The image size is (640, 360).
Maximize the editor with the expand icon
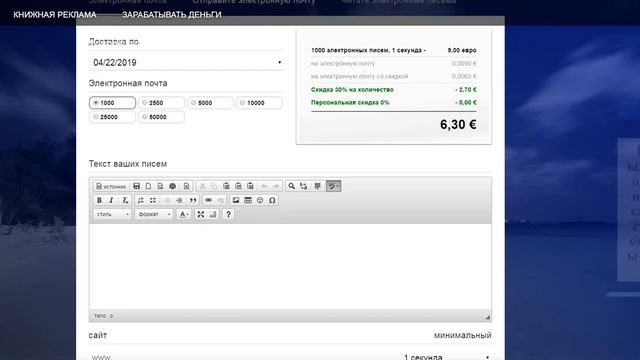click(x=200, y=214)
